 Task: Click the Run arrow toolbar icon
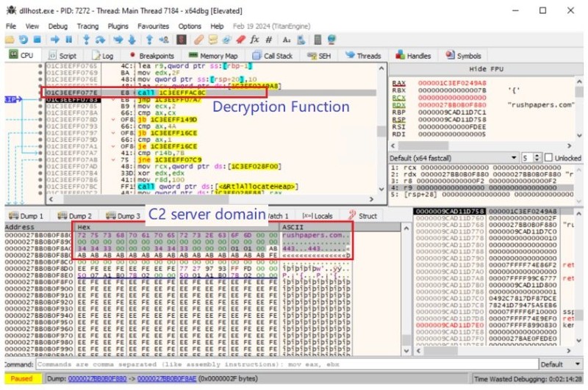(x=54, y=39)
